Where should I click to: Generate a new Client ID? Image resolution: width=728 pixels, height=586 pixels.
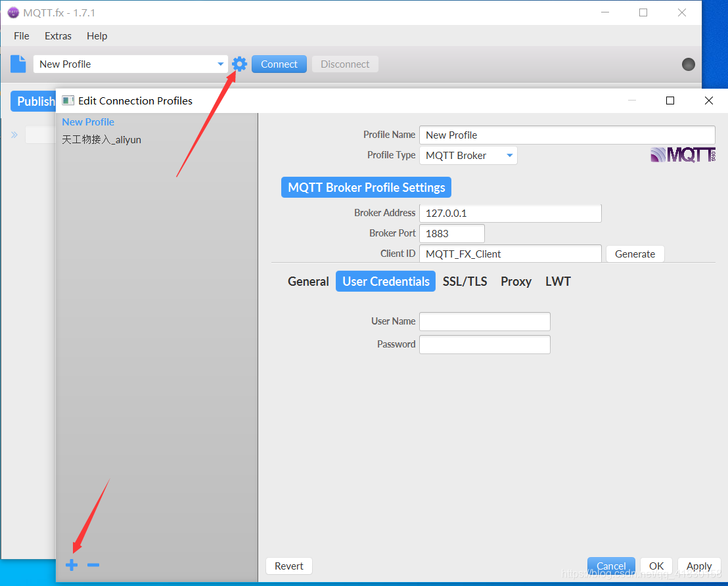tap(635, 254)
